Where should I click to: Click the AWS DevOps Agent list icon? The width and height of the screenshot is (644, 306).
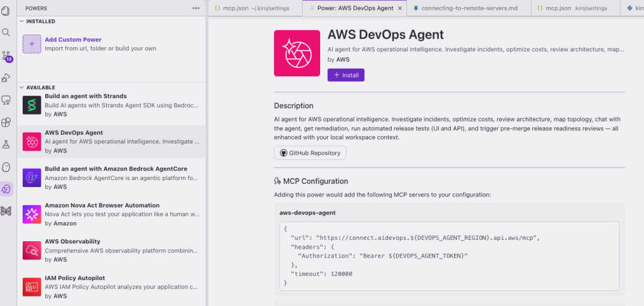[x=32, y=142]
